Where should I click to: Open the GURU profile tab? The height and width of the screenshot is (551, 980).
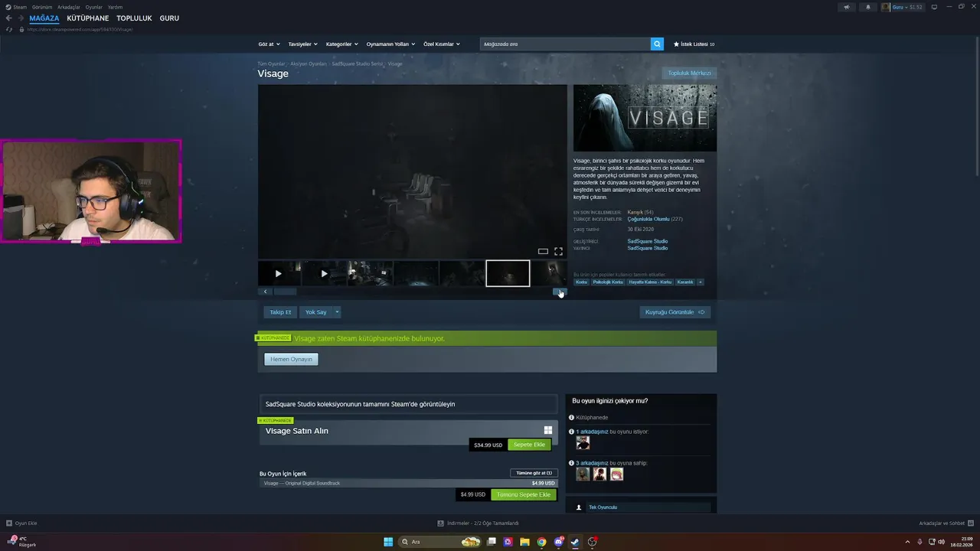click(x=169, y=18)
